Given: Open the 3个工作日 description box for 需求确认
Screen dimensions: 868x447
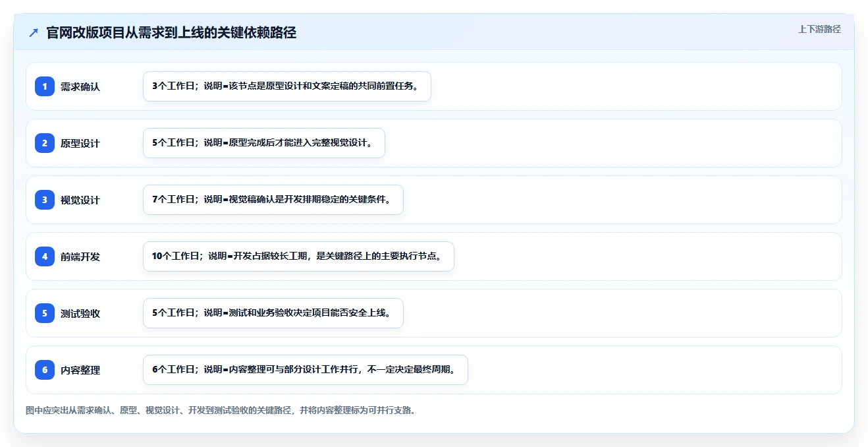Looking at the screenshot, I should pos(287,86).
